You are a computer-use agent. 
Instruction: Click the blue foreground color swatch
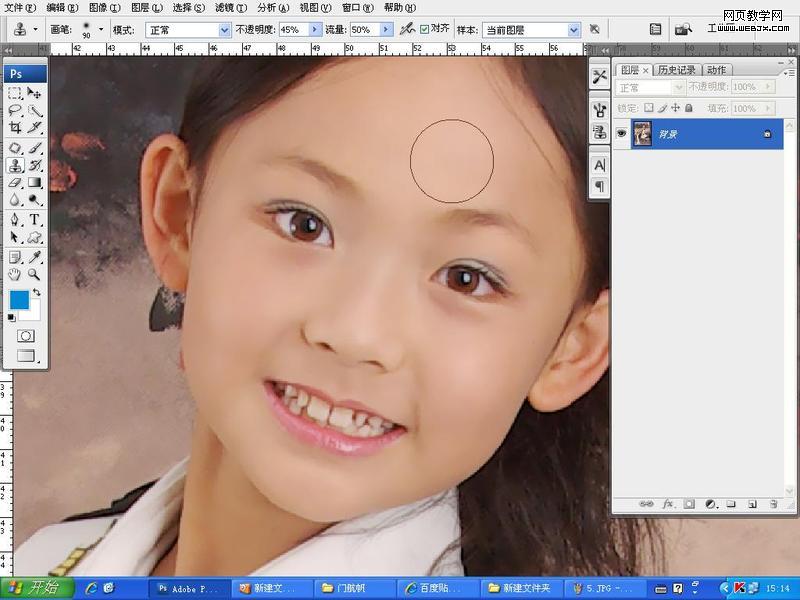20,300
